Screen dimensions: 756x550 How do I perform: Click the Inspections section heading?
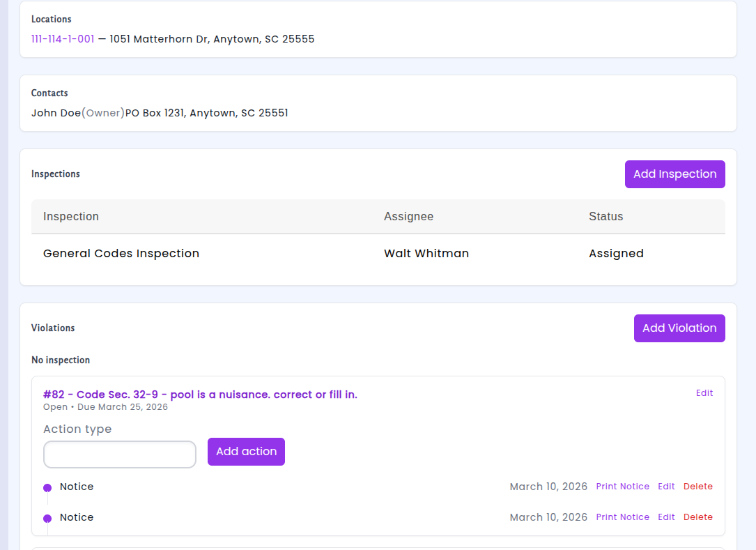point(56,174)
